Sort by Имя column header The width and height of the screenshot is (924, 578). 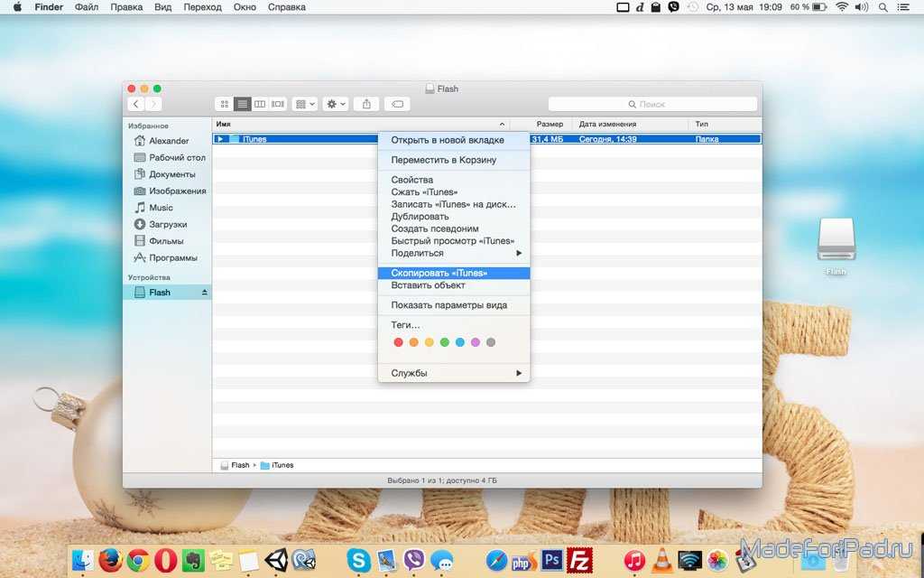pyautogui.click(x=361, y=125)
